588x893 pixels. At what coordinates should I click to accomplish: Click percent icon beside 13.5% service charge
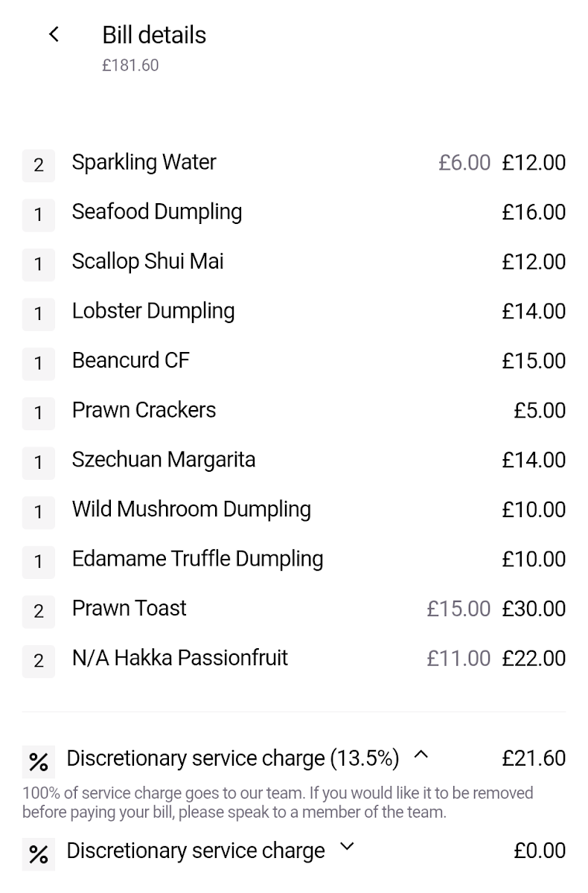point(39,761)
